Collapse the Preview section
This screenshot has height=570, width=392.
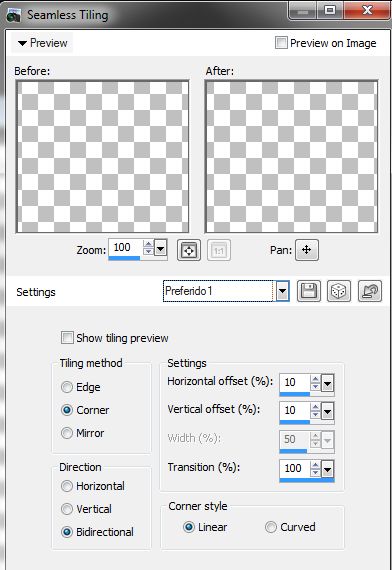pyautogui.click(x=43, y=43)
